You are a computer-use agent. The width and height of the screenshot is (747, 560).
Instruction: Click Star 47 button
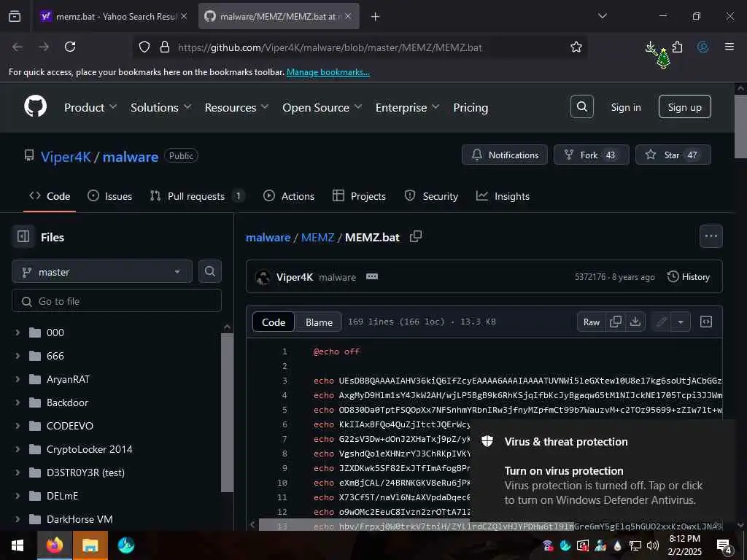click(x=673, y=155)
